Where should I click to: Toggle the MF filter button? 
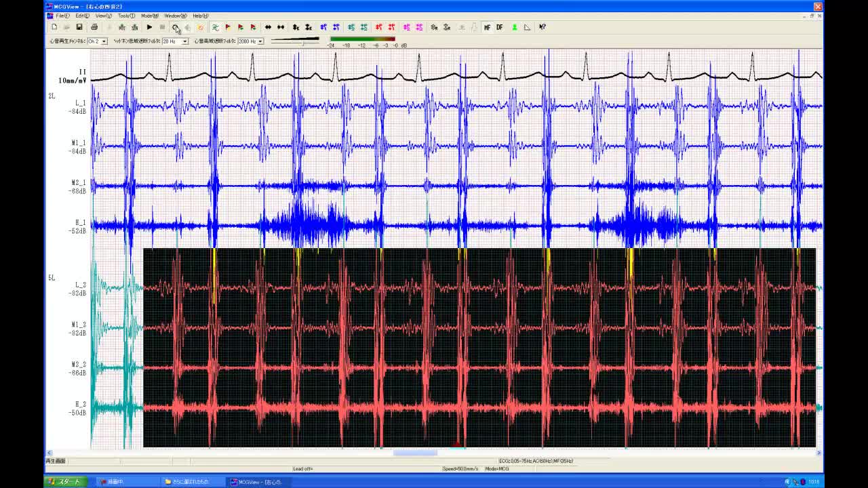[x=487, y=27]
